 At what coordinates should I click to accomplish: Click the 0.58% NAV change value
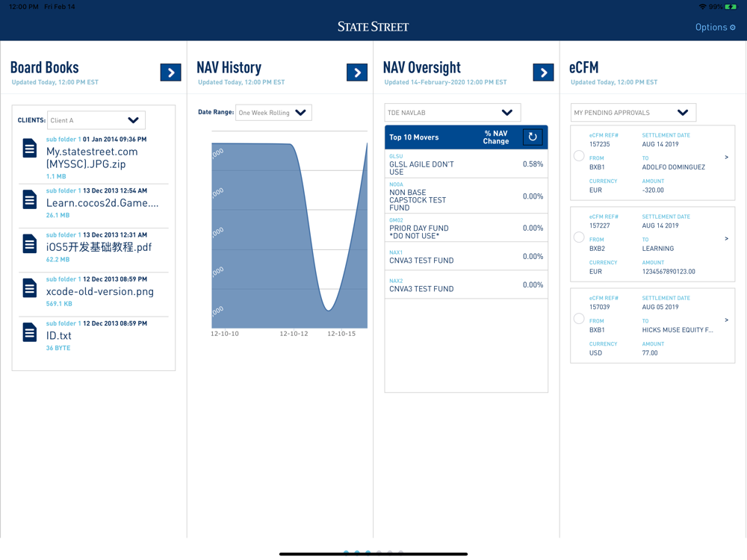(x=533, y=164)
